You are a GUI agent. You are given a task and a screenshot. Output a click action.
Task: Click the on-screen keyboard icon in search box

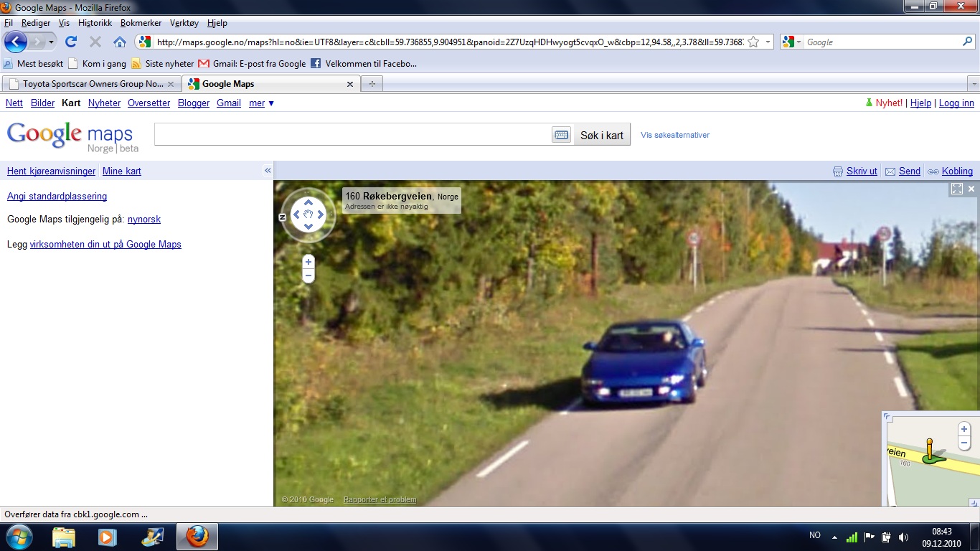[560, 135]
